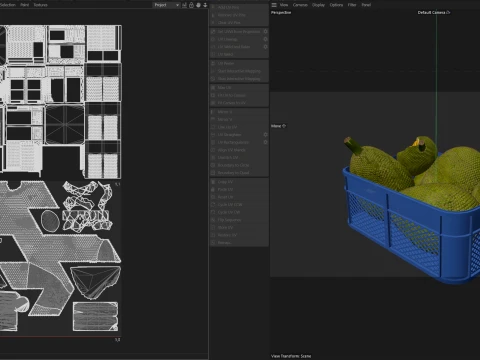Run Fit Canvas to UV
The width and height of the screenshot is (480, 360).
coord(239,103)
